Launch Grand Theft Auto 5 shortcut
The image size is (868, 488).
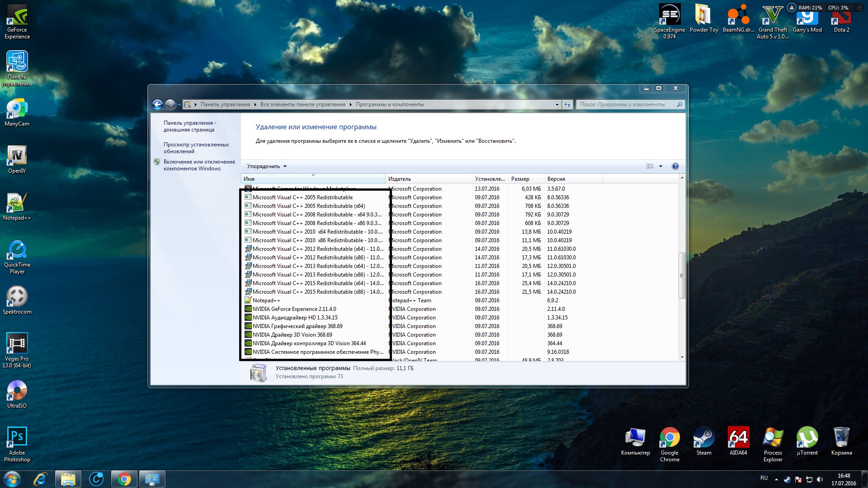(x=773, y=22)
